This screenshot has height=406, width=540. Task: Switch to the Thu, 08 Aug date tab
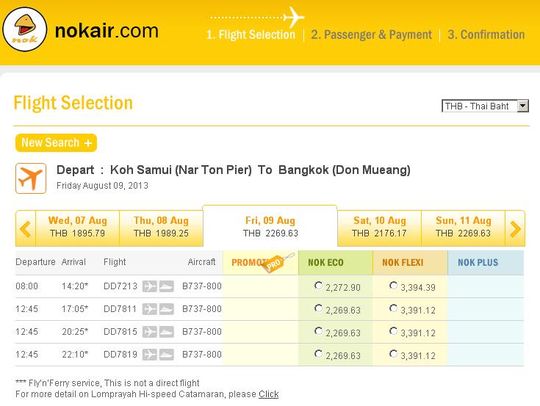click(161, 227)
